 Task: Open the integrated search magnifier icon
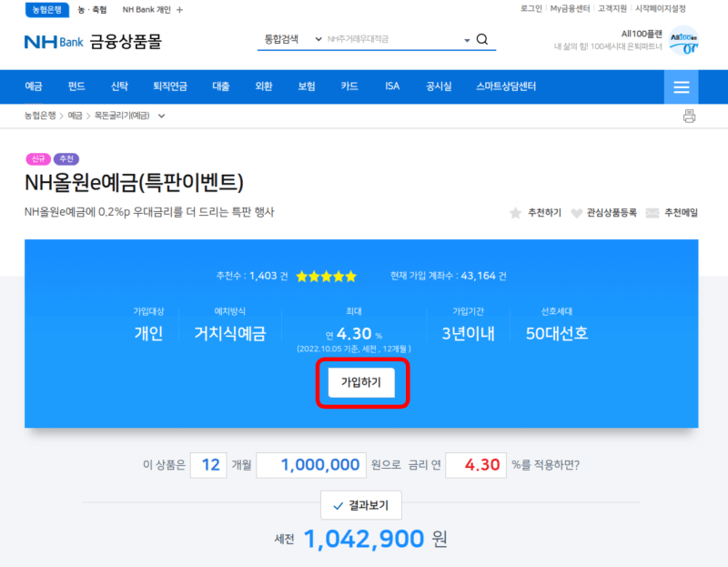point(482,40)
